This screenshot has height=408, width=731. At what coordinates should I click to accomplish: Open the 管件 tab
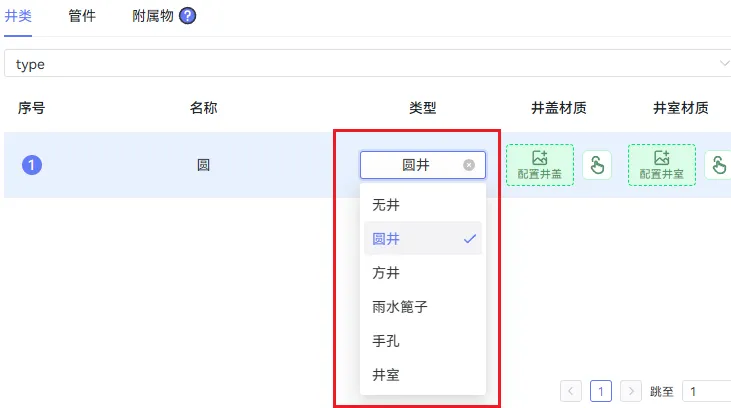(x=82, y=16)
